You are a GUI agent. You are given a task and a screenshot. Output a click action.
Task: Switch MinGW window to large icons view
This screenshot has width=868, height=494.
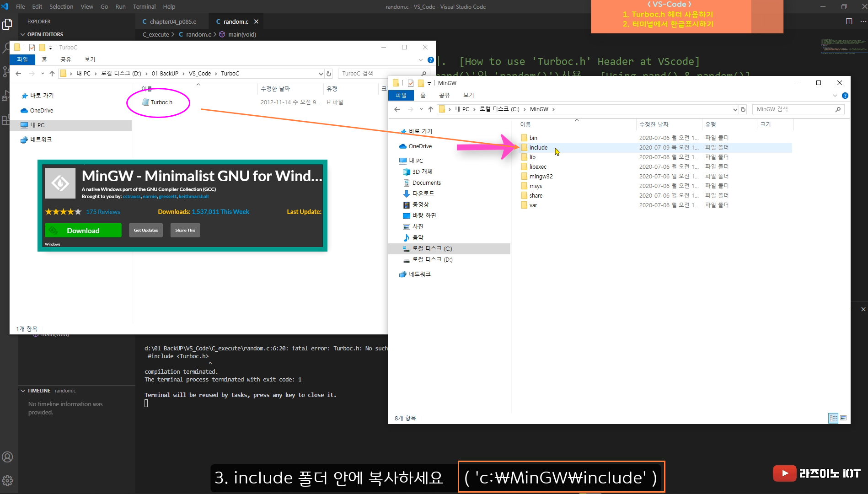(x=843, y=418)
